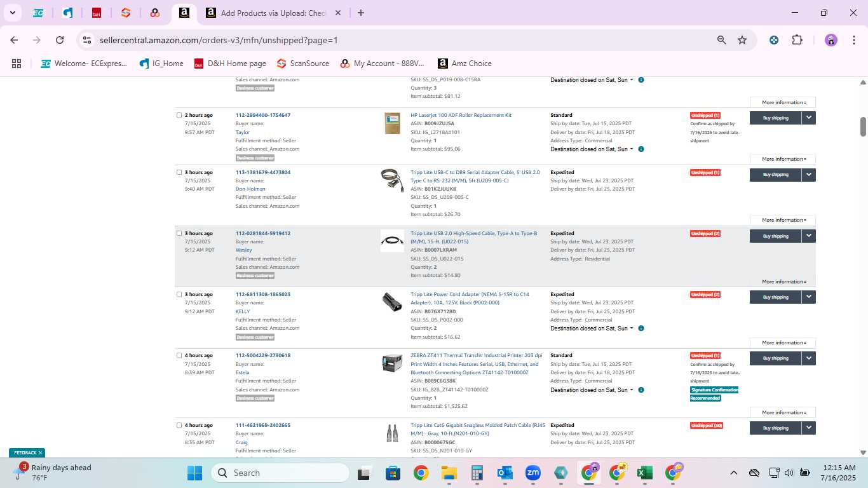This screenshot has height=488, width=868.
Task: Expand Buy shipping dropdown for Taylor's order
Action: (808, 118)
